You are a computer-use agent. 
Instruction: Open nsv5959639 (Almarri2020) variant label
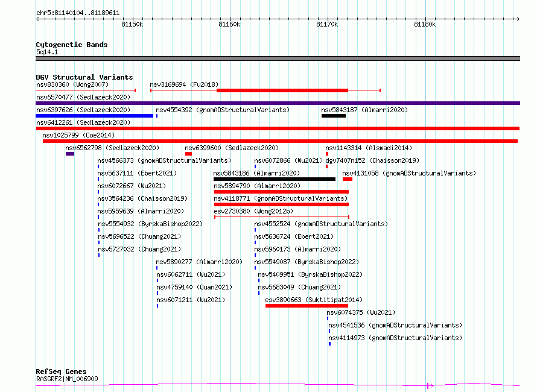[141, 211]
